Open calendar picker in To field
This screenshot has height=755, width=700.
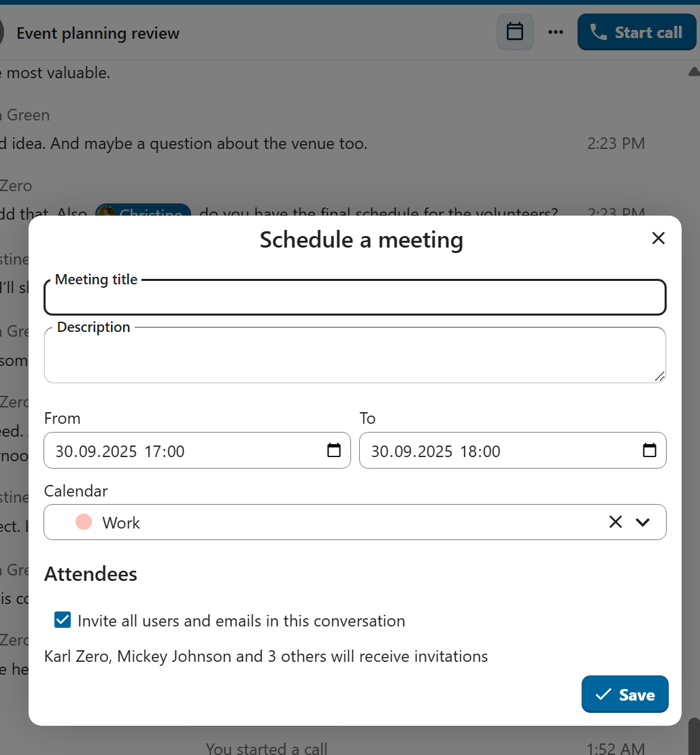coord(650,450)
